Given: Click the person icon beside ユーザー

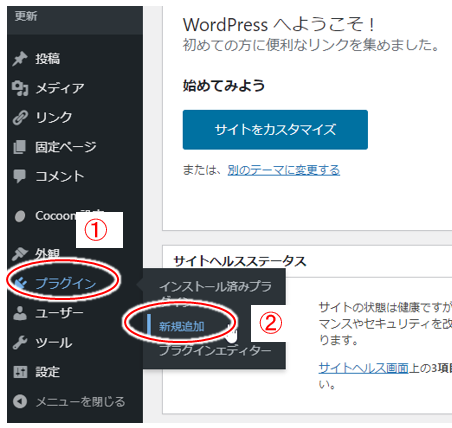Looking at the screenshot, I should (20, 313).
